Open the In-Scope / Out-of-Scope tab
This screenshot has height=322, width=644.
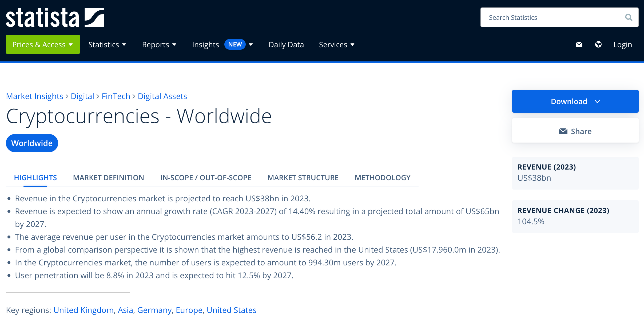[206, 178]
